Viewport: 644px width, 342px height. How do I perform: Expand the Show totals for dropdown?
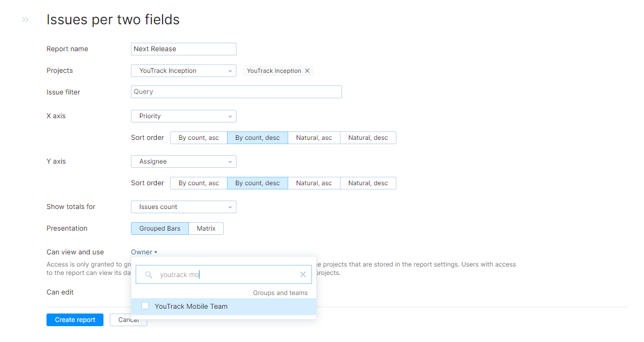click(183, 207)
